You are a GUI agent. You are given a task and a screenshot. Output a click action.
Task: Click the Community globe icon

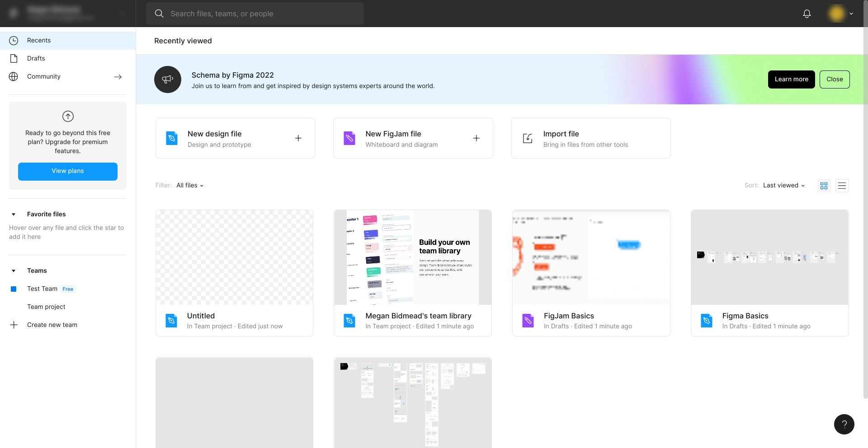[14, 76]
